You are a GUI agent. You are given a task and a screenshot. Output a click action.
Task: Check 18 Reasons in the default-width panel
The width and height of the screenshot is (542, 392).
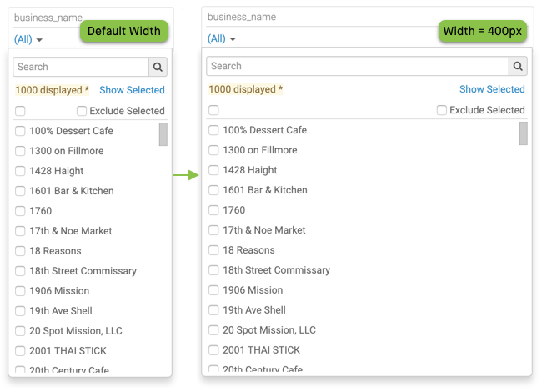(20, 251)
